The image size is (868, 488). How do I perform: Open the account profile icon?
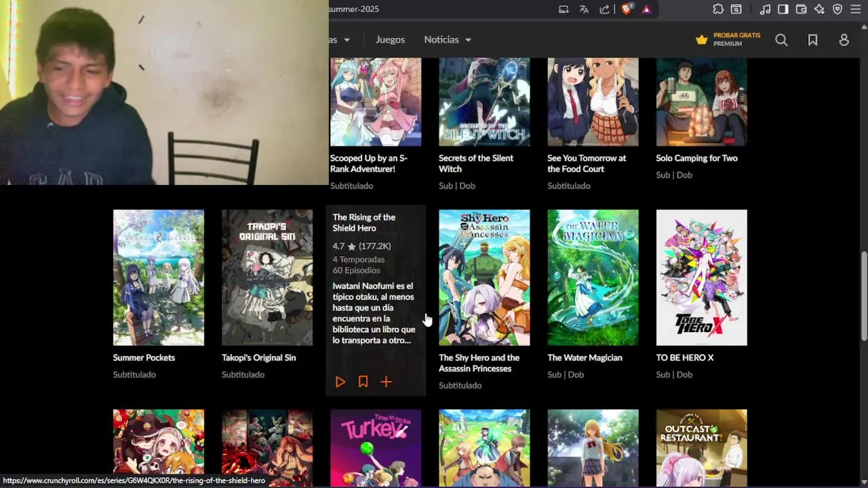coord(844,40)
